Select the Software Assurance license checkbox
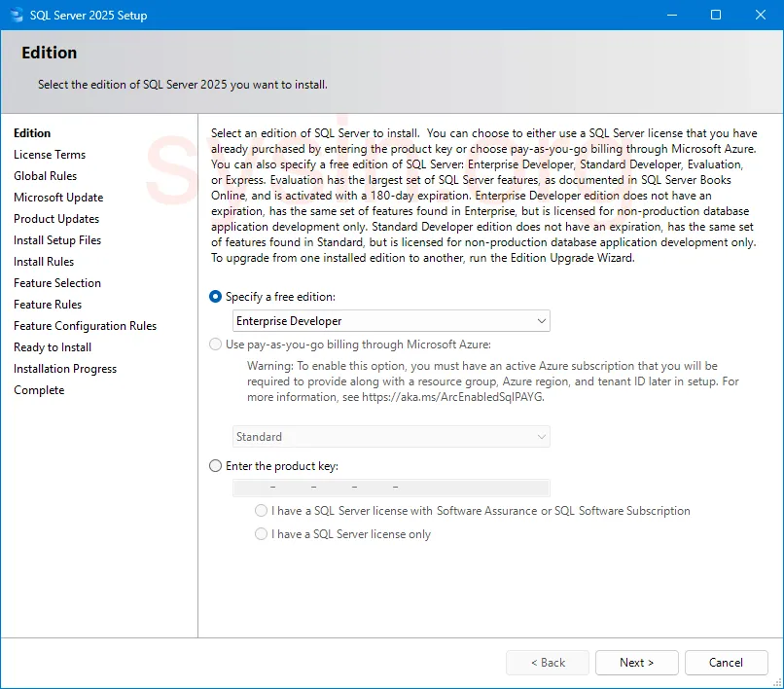This screenshot has width=784, height=689. pyautogui.click(x=261, y=510)
